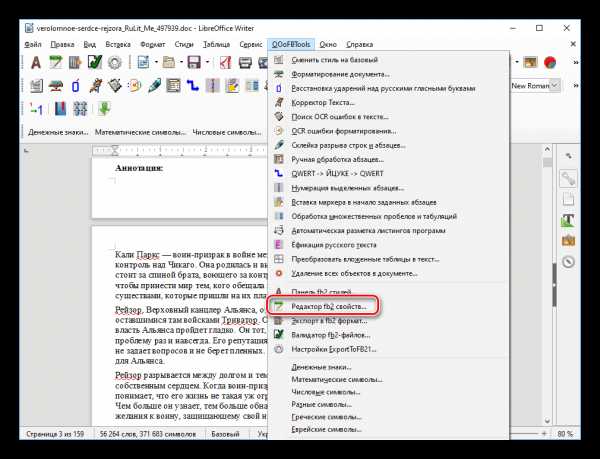Click the export to fb2 toolbar icon
Viewport: 600px width, 459px height.
(75, 62)
